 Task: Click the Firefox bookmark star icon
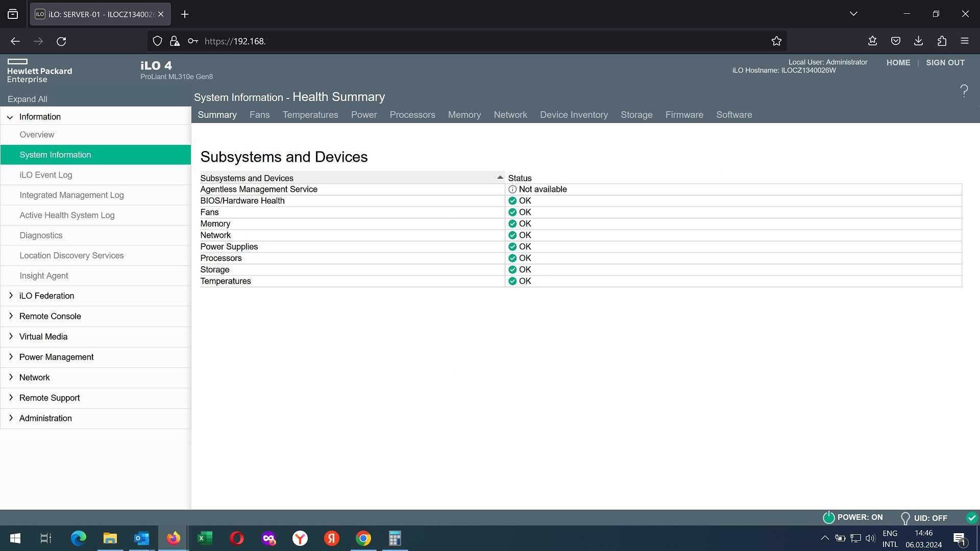(x=776, y=41)
